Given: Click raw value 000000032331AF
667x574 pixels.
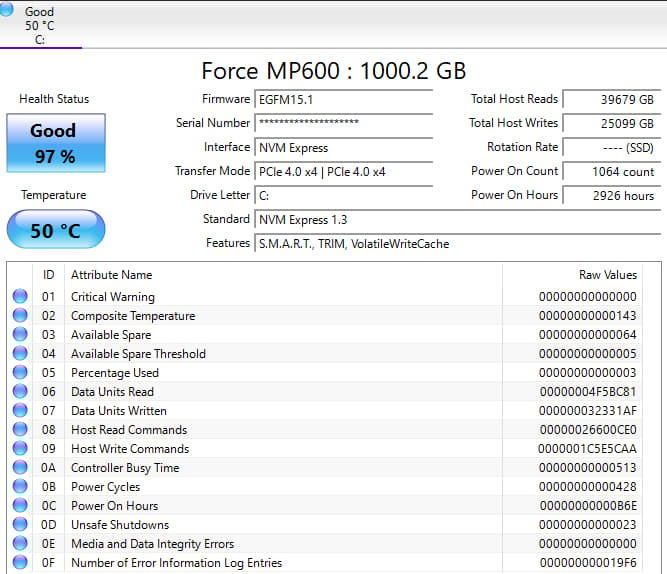Looking at the screenshot, I should pyautogui.click(x=587, y=411).
